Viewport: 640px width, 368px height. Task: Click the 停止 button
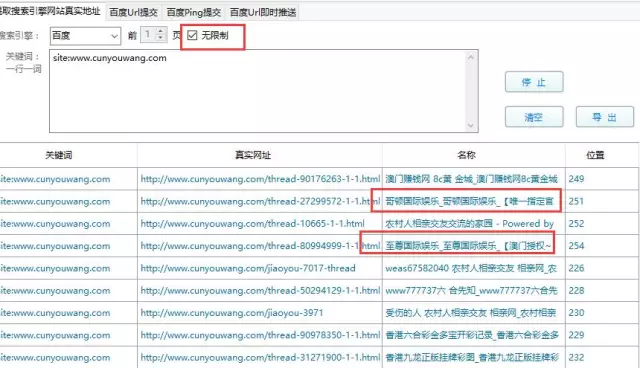[534, 82]
